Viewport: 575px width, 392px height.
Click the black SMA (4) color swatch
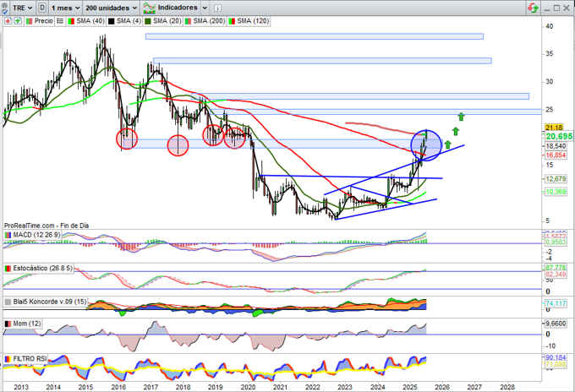111,21
